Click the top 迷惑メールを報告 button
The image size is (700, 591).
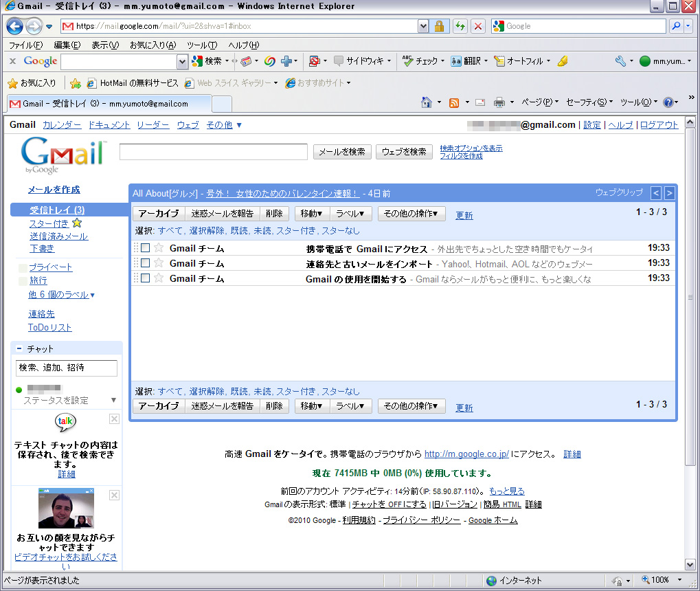tap(223, 214)
